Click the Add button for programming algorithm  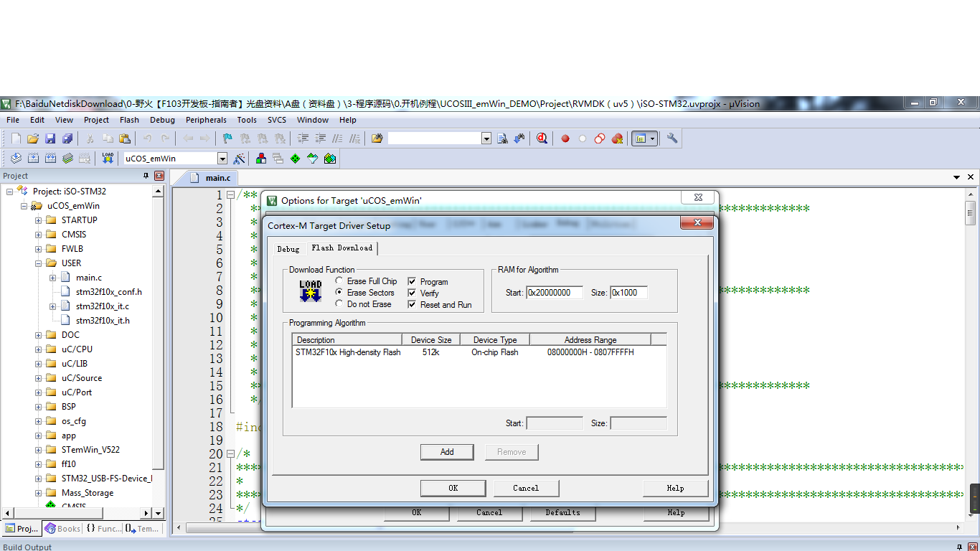[x=447, y=452]
